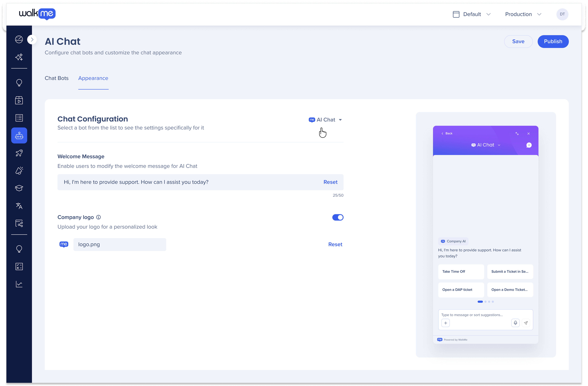The image size is (588, 386).
Task: Click the Company AI label in preview
Action: point(453,241)
